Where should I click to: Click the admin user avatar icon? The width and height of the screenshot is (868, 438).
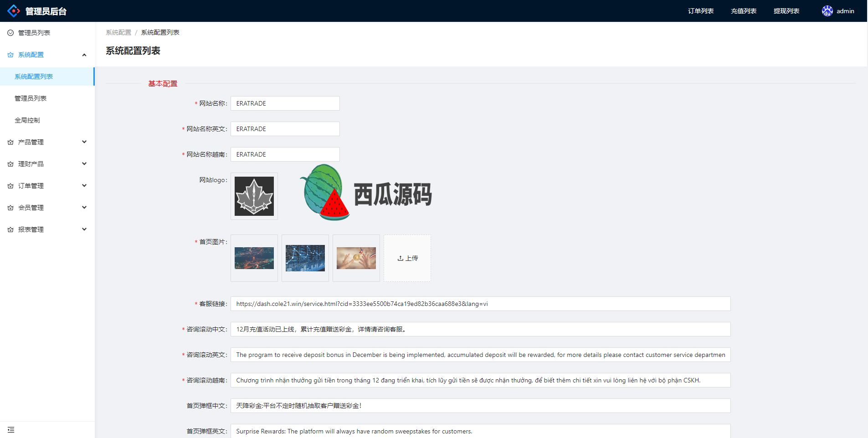(x=827, y=11)
